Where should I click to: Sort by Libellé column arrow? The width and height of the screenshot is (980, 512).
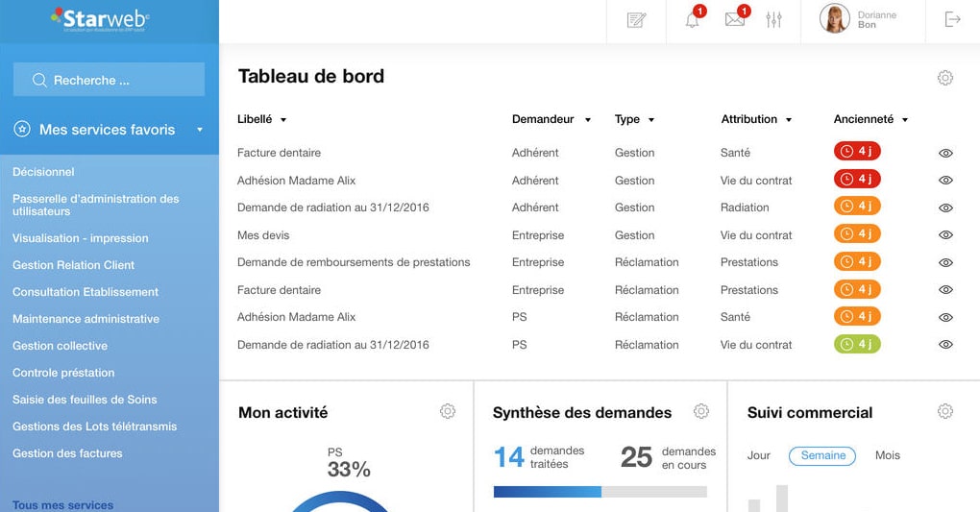tap(283, 120)
